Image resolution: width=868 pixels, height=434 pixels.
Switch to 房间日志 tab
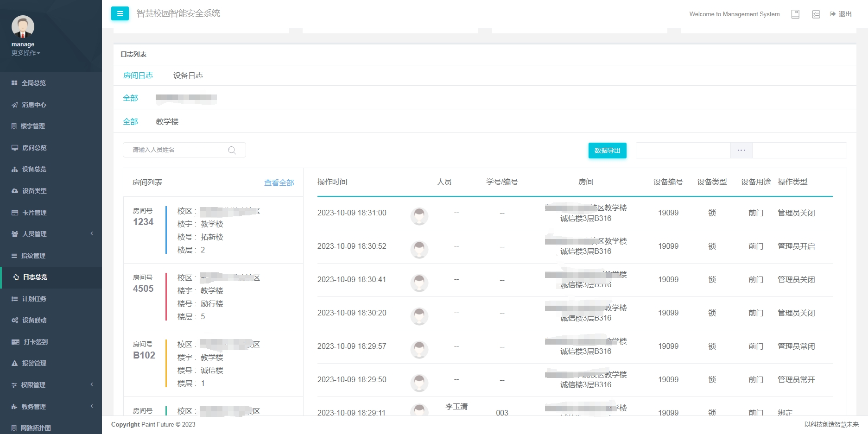[x=138, y=75]
